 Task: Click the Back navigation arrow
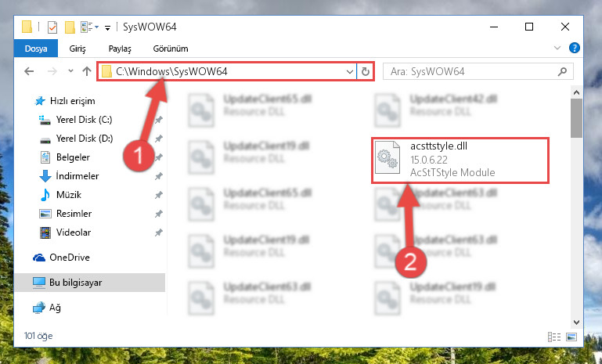[x=29, y=71]
